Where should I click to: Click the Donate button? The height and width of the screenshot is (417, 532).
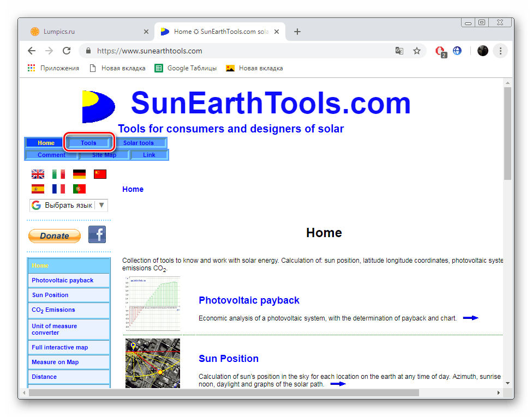54,236
